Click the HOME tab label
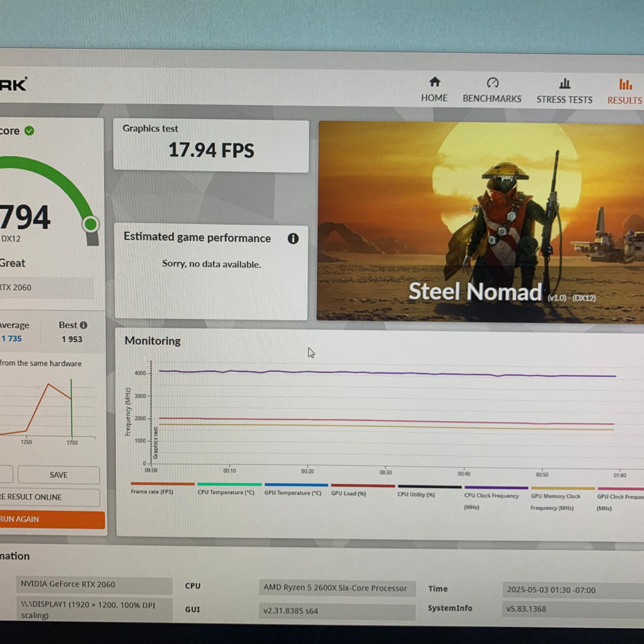Screen dimensions: 644x644 tap(434, 98)
